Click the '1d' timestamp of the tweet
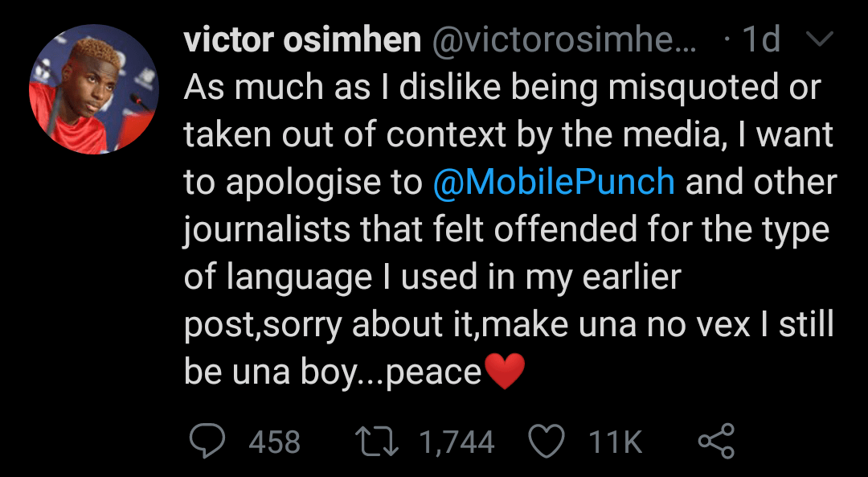Image resolution: width=868 pixels, height=477 pixels. coord(759,41)
